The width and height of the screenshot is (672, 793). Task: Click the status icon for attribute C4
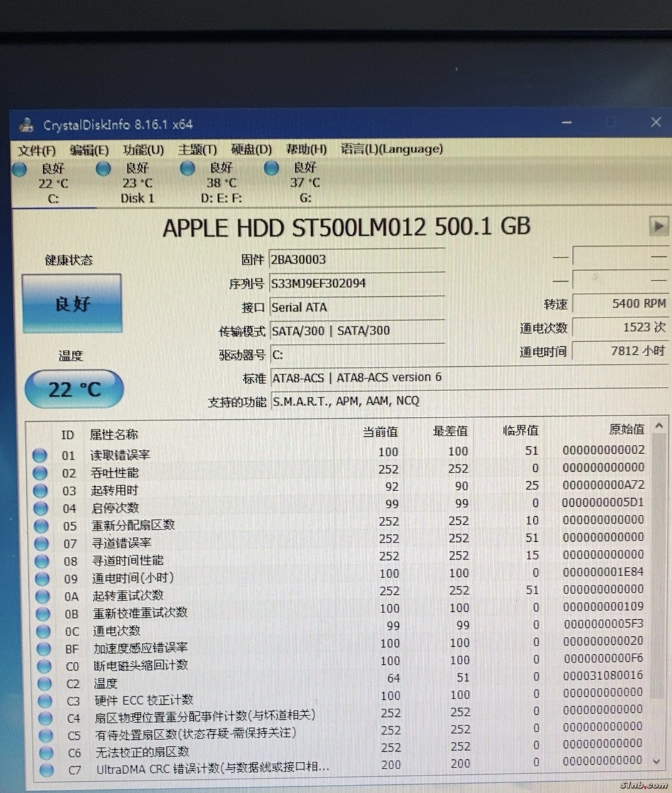click(45, 718)
